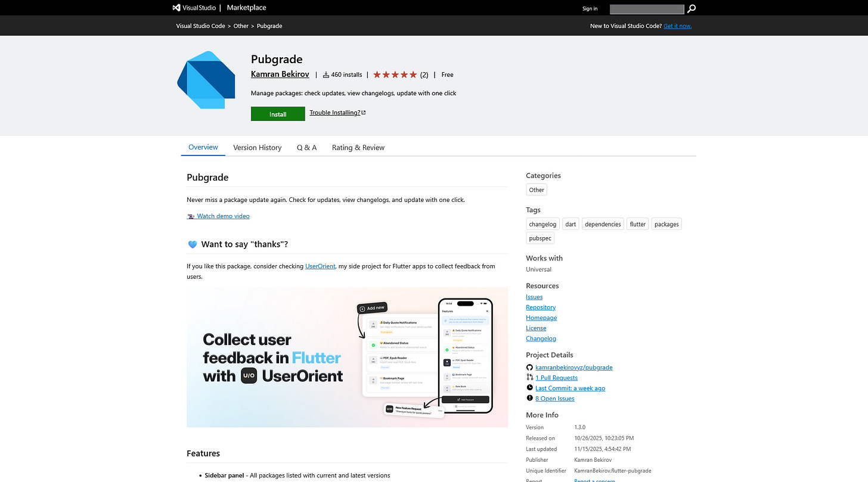
Task: Click the clock icon beside Last Commit
Action: click(529, 388)
